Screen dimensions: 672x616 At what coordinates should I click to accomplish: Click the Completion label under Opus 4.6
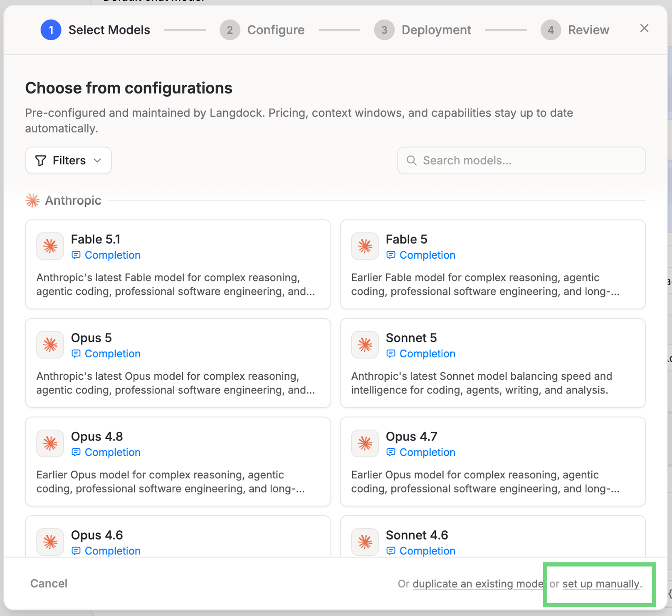(113, 551)
